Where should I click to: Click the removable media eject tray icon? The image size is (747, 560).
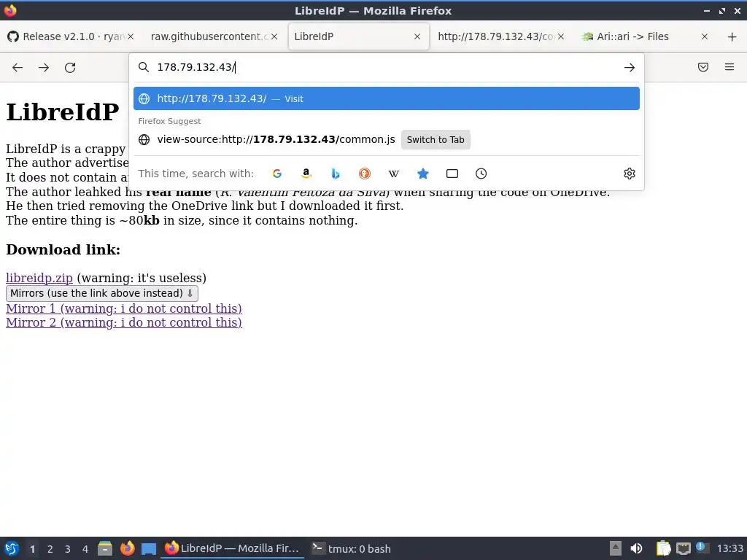tap(616, 548)
